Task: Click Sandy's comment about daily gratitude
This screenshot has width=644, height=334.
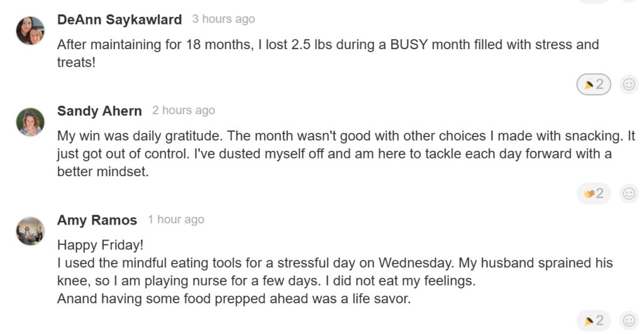Action: 346,136
